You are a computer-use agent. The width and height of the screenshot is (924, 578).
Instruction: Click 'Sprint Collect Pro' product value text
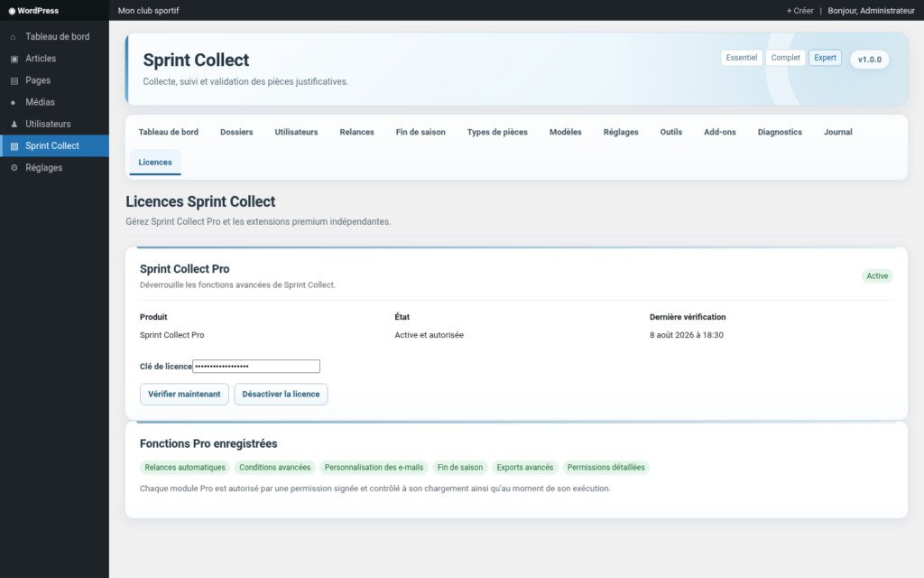point(172,335)
